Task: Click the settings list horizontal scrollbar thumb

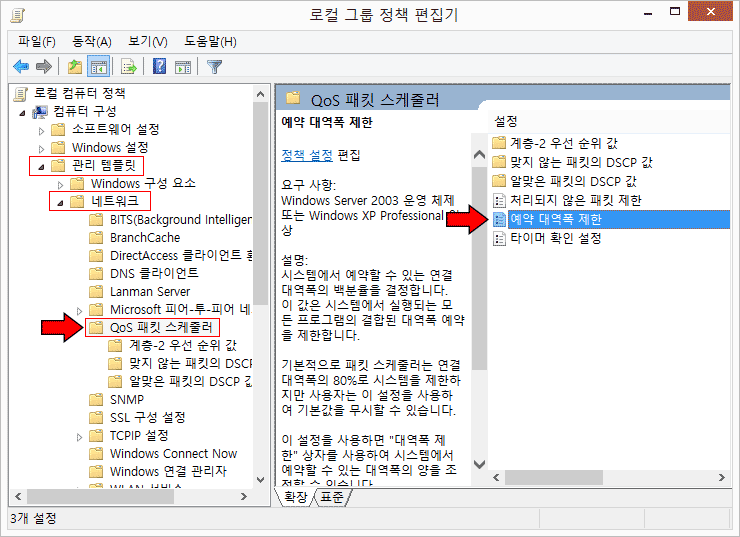Action: (x=554, y=478)
